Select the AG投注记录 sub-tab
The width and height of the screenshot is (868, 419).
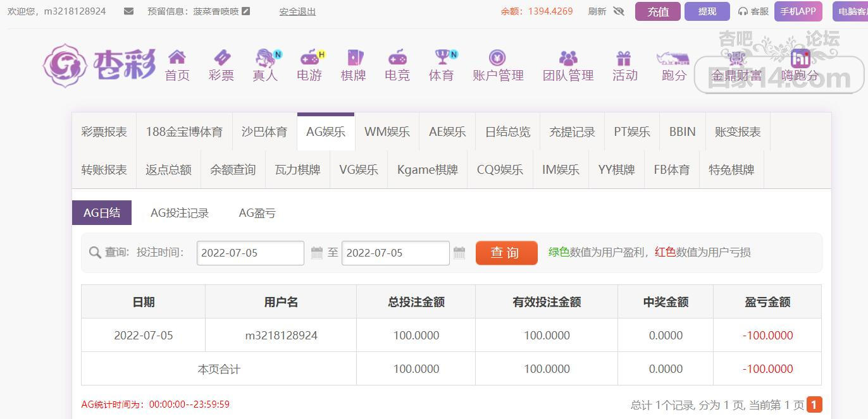(x=180, y=214)
